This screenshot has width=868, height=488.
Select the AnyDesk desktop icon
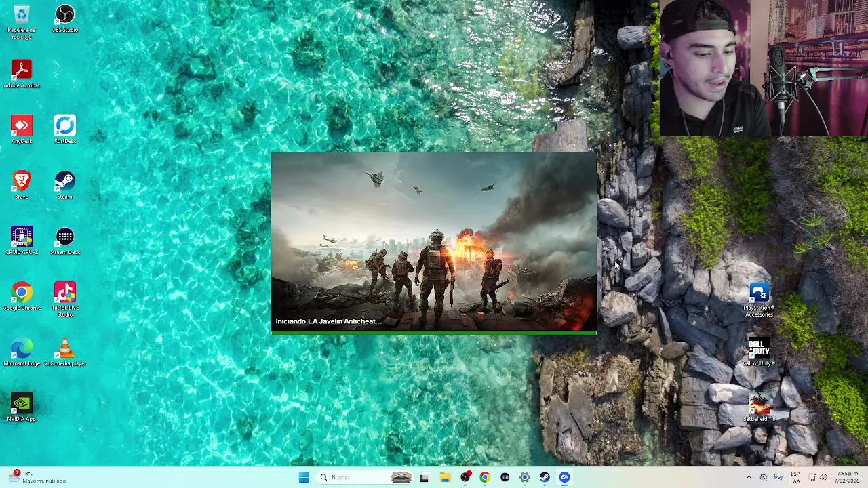coord(22,129)
